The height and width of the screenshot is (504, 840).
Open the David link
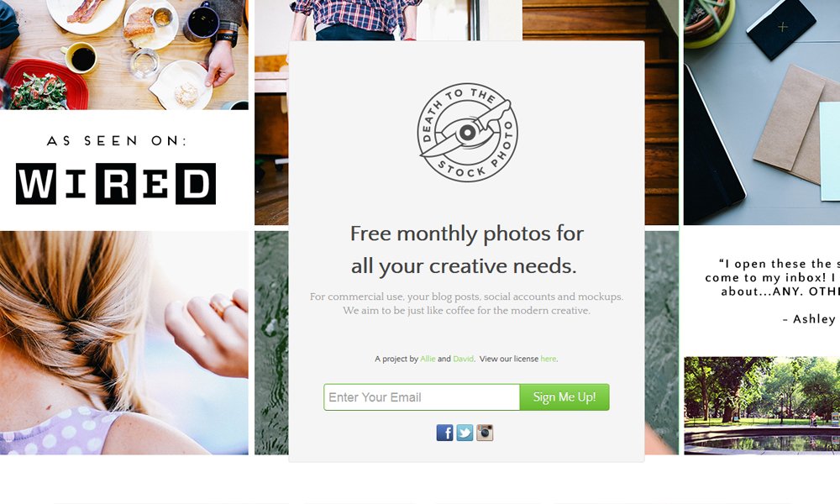click(463, 359)
